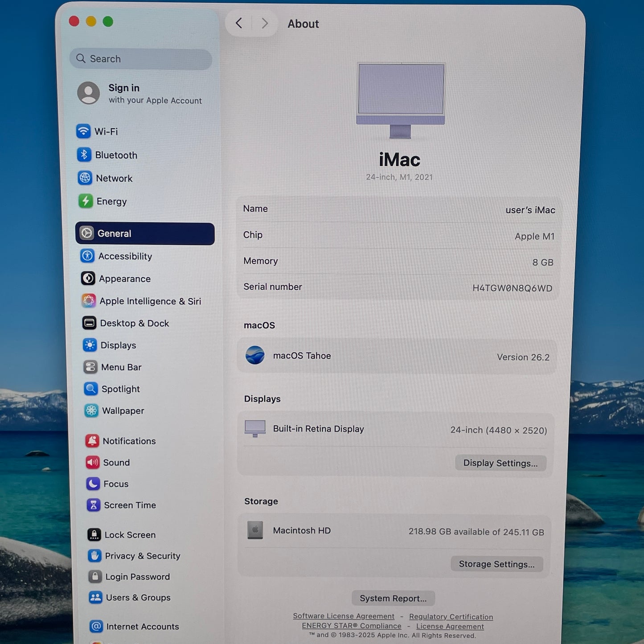Screen dimensions: 644x644
Task: Open Wallpaper settings icon
Action: point(91,410)
